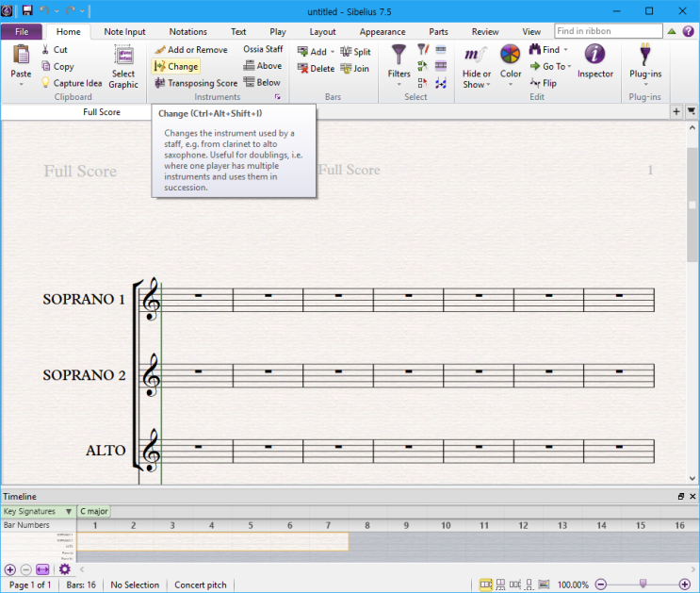Jump to bar 10 in timeline
700x593 pixels.
[x=446, y=525]
